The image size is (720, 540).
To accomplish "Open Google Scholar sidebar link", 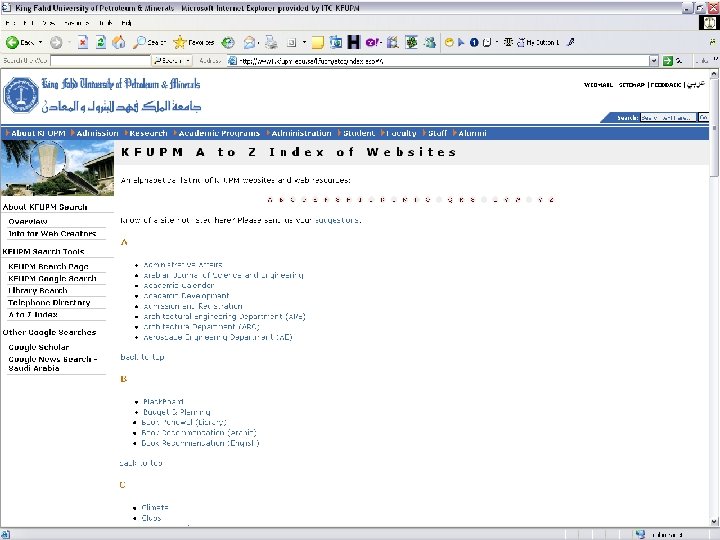I will tap(39, 348).
